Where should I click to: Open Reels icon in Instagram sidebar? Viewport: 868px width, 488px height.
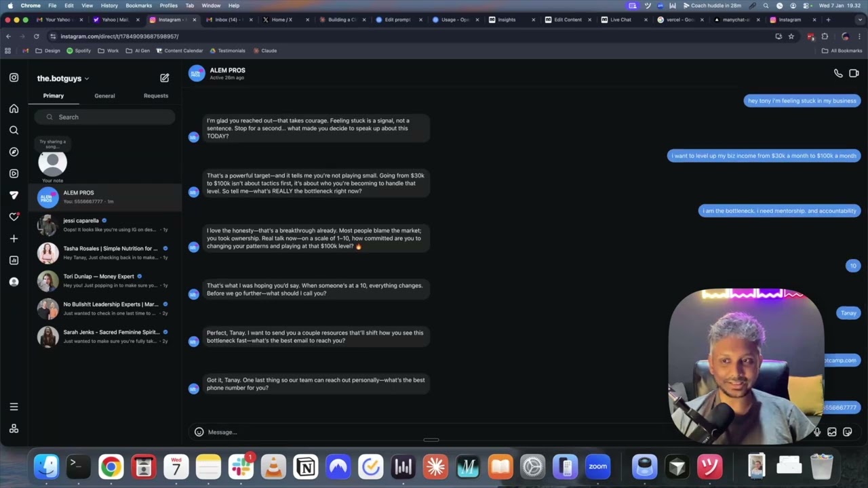[x=14, y=174]
